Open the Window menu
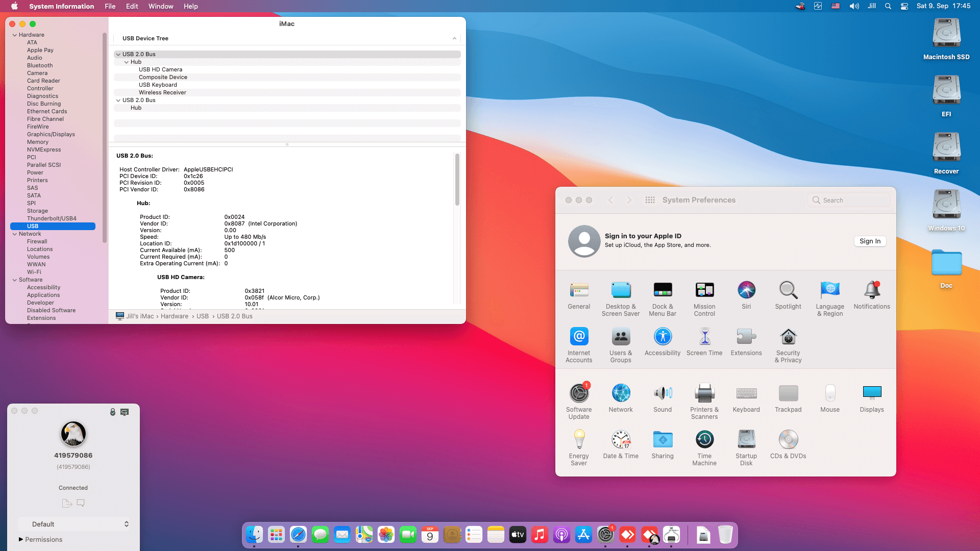Image resolution: width=980 pixels, height=551 pixels. point(161,6)
